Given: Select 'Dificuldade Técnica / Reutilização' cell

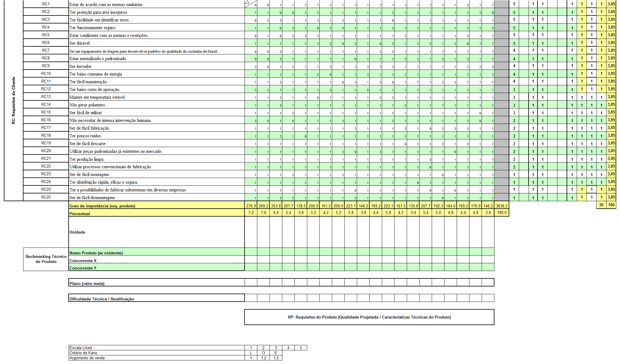Looking at the screenshot, I should (157, 298).
